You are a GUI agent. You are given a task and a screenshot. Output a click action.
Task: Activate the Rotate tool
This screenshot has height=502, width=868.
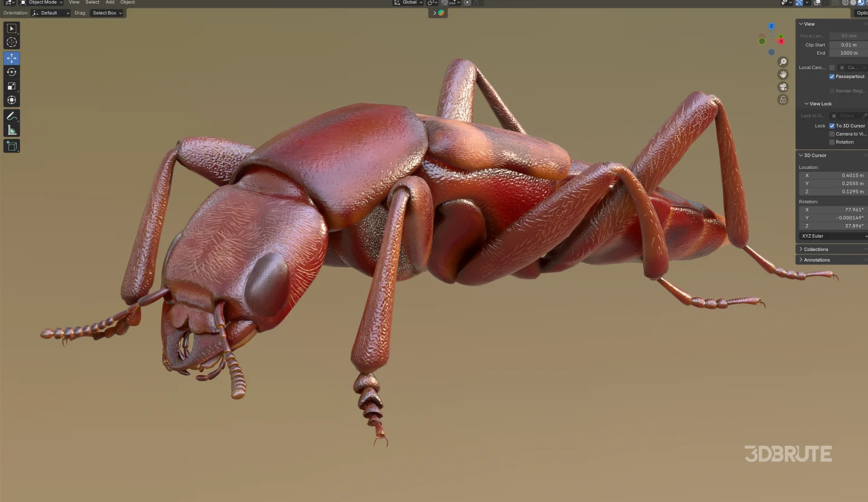(x=12, y=72)
